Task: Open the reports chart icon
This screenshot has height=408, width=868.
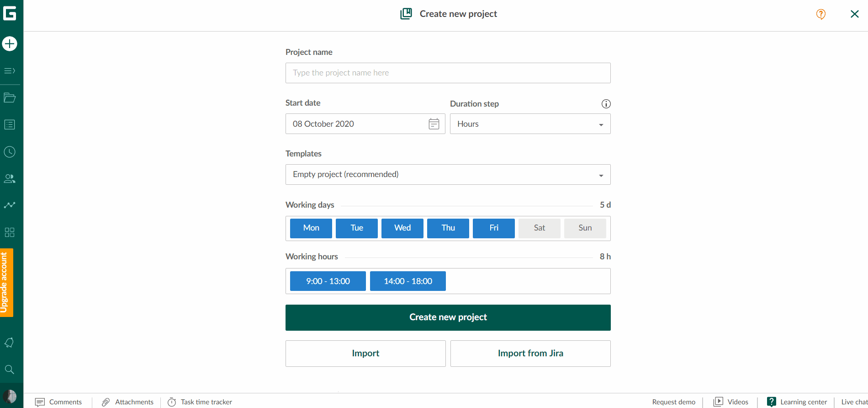Action: tap(10, 205)
